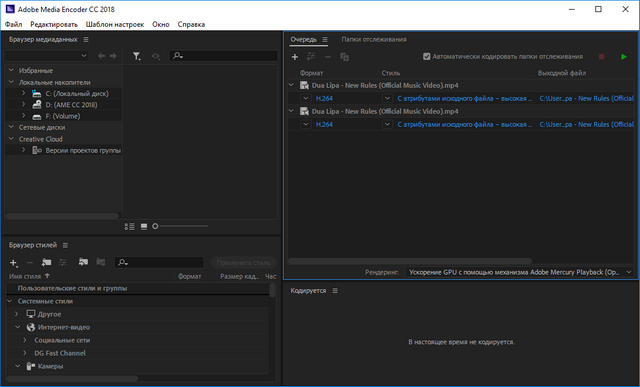
Task: Open the Кодируется panel menu
Action: [335, 291]
